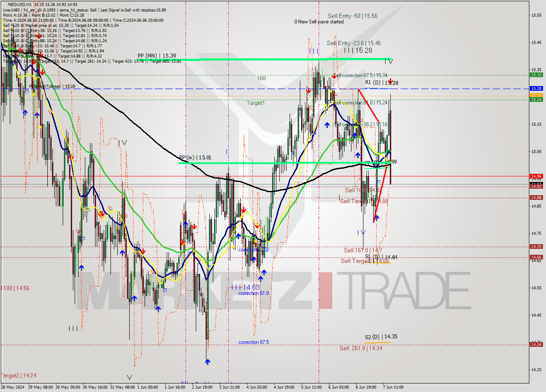Click the blue 'I I I 14.63' label
Screen dimensions: 546x392
(x=245, y=287)
